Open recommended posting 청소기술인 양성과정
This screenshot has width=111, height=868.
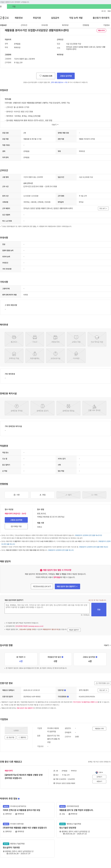(68, 828)
